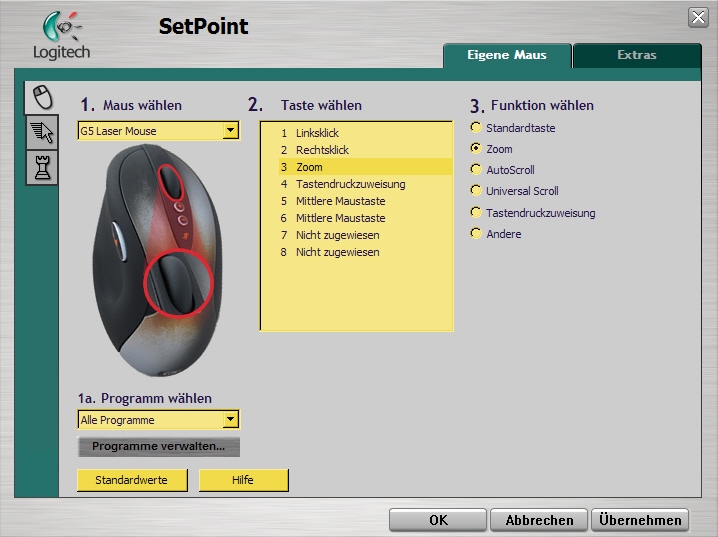Image resolution: width=718 pixels, height=537 pixels.
Task: Click the Programme verwalten... button
Action: click(158, 446)
